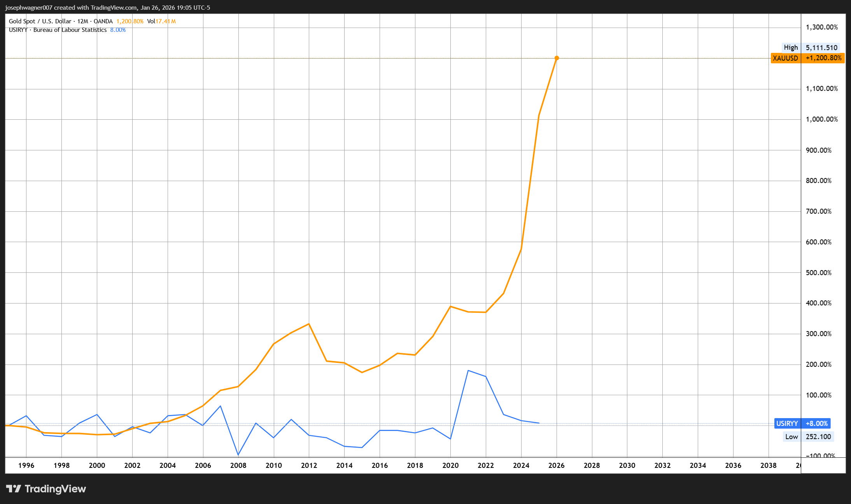Viewport: 851px width, 504px height.
Task: Click the 2026 label on time axis
Action: 556,465
